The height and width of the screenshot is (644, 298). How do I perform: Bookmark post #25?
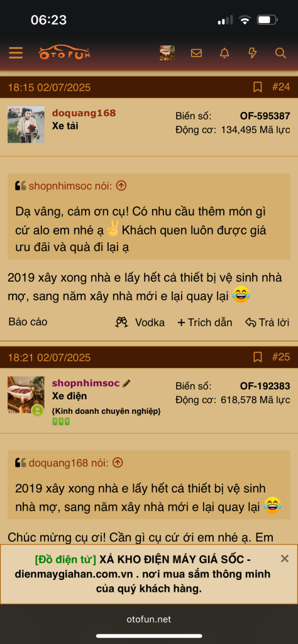point(257,357)
